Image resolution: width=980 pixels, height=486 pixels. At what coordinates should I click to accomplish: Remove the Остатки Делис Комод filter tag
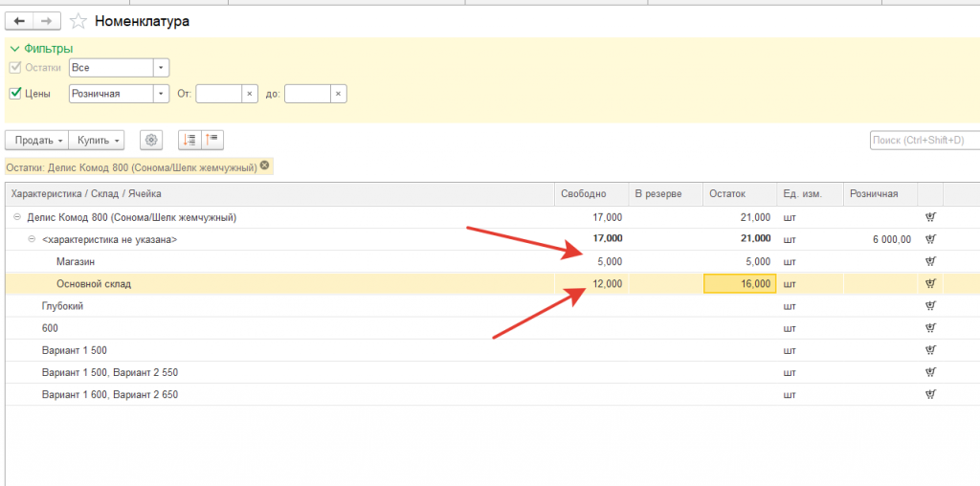coord(264,166)
